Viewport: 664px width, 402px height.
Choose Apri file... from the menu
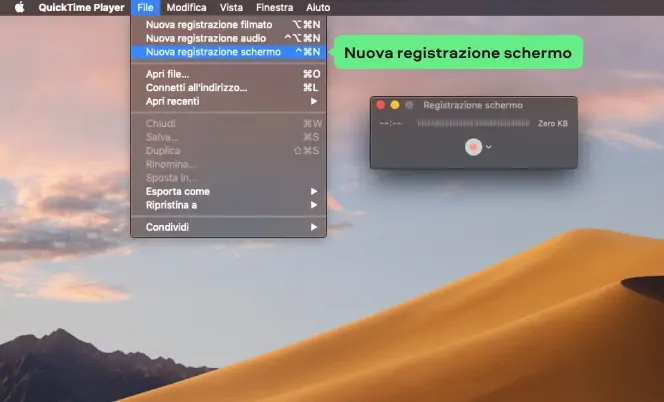[228, 74]
